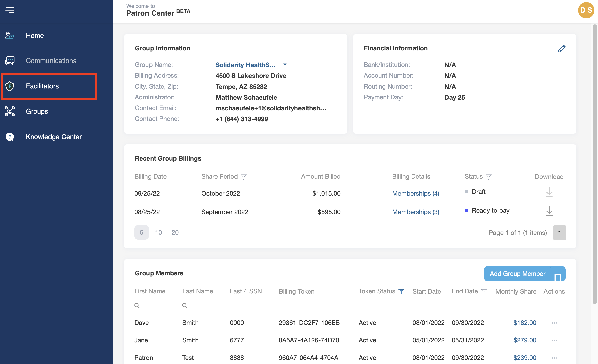Open Add Group Member split dropdown
The image size is (598, 364).
tap(558, 274)
